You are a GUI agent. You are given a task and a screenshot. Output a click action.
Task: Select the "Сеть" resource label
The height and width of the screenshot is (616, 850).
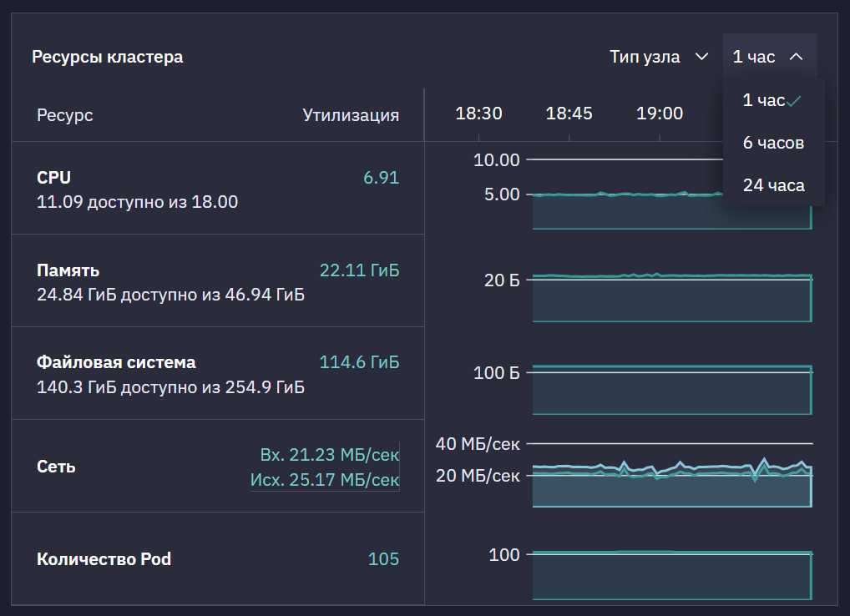(56, 467)
